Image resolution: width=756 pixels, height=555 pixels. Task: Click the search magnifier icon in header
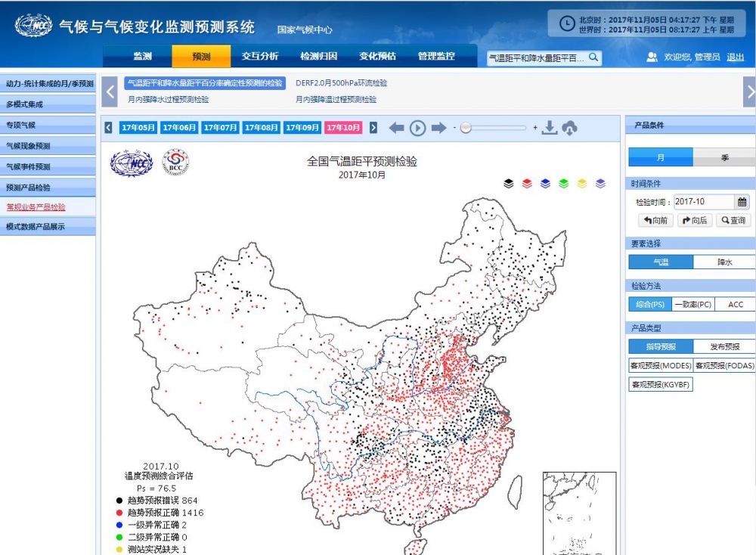(x=593, y=57)
